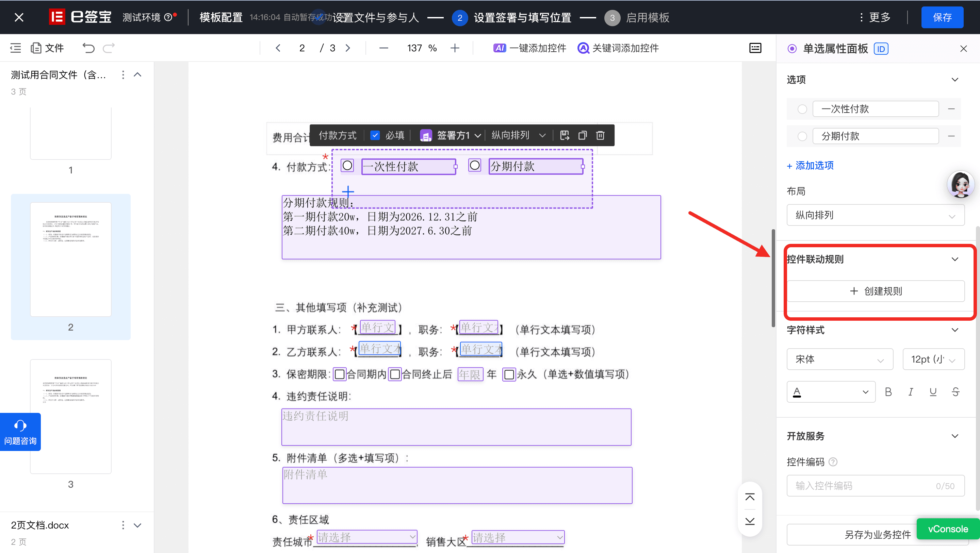The image size is (980, 553).
Task: Toggle bold text style
Action: [888, 392]
